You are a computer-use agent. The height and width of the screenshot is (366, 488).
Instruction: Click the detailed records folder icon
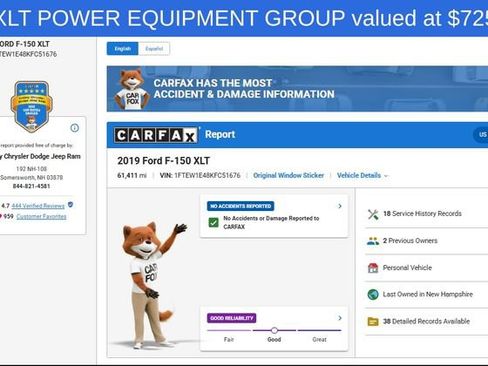click(373, 321)
